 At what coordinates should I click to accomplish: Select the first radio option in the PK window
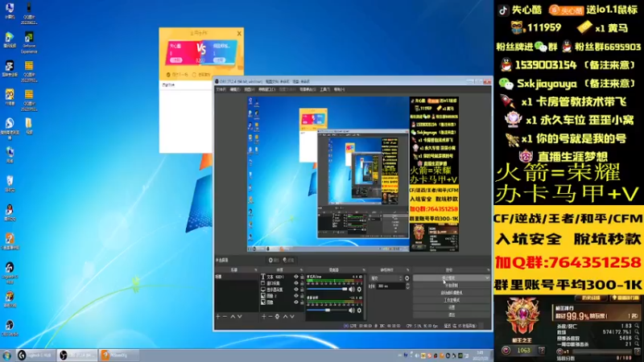168,75
